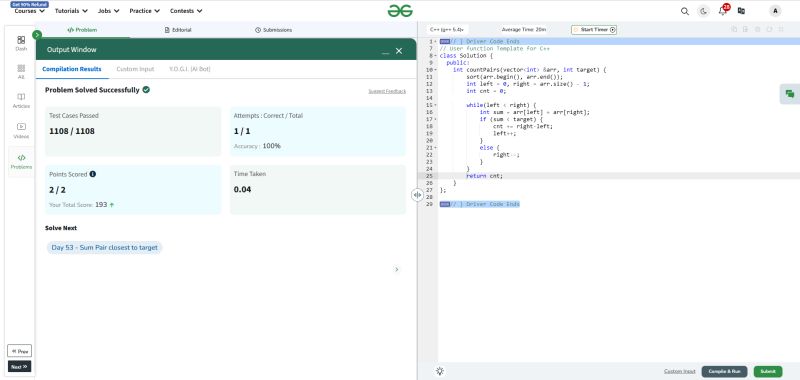Expand the Courses dropdown menu
Viewport: 800px width, 380px height.
(30, 11)
